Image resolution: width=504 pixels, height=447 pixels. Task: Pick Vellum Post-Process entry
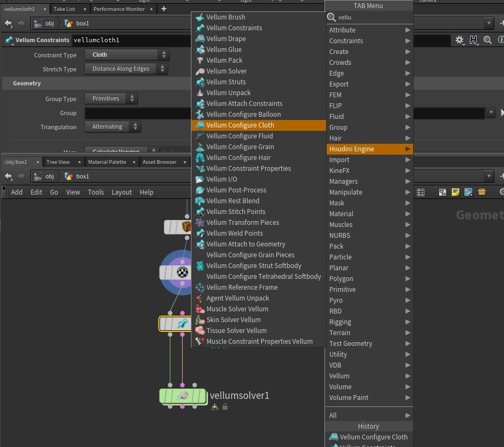tap(258, 190)
